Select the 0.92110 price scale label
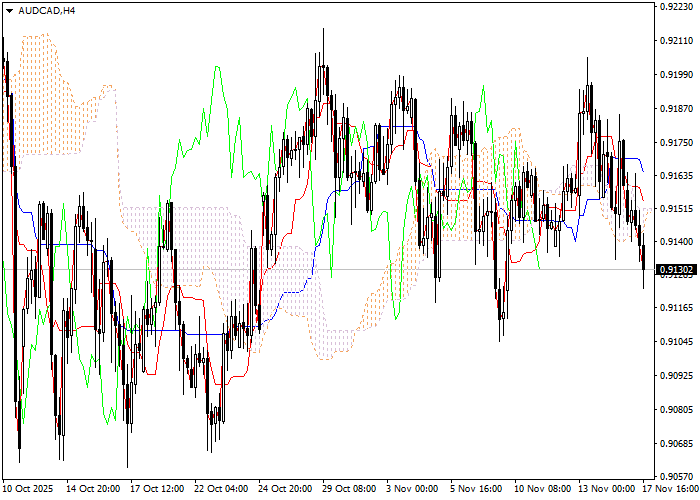The image size is (700, 500). point(677,41)
